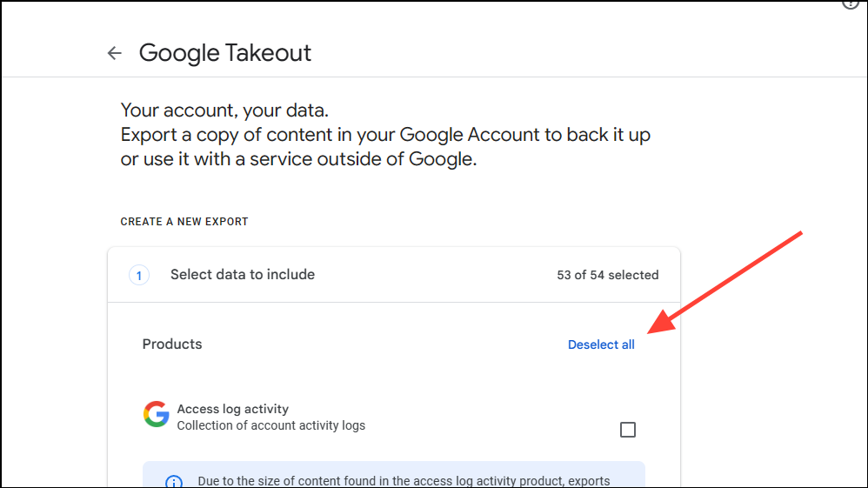The height and width of the screenshot is (488, 868).
Task: Open the help question mark icon
Action: (x=851, y=3)
